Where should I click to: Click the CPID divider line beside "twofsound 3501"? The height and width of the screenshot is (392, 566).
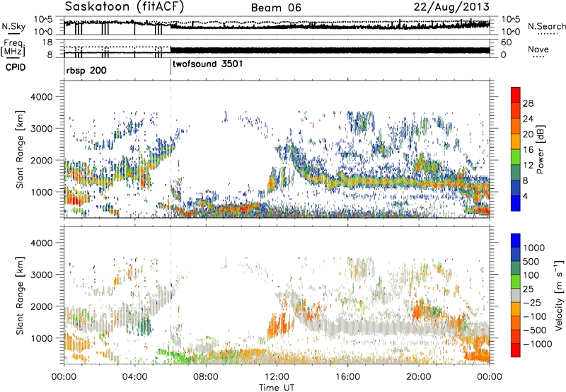pos(171,67)
